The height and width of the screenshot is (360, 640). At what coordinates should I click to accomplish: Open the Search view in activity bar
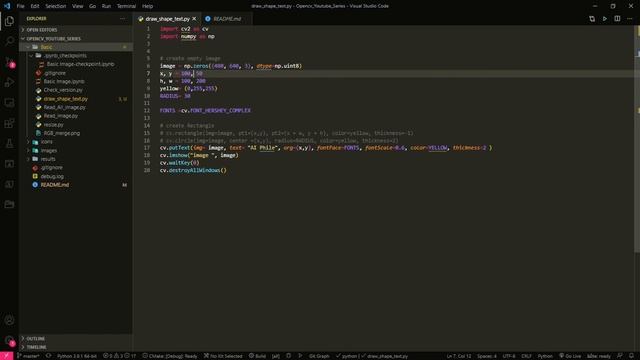point(9,41)
